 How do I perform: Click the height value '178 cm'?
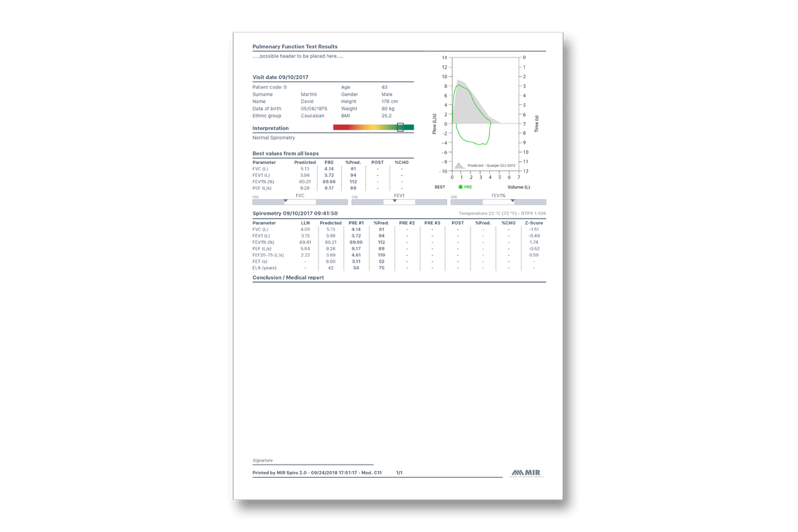[x=390, y=101]
